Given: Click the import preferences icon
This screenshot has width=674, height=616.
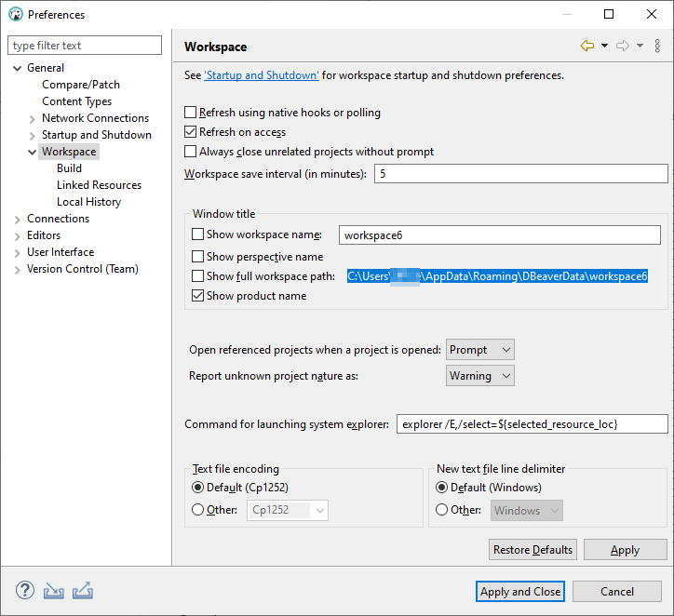Looking at the screenshot, I should (54, 591).
